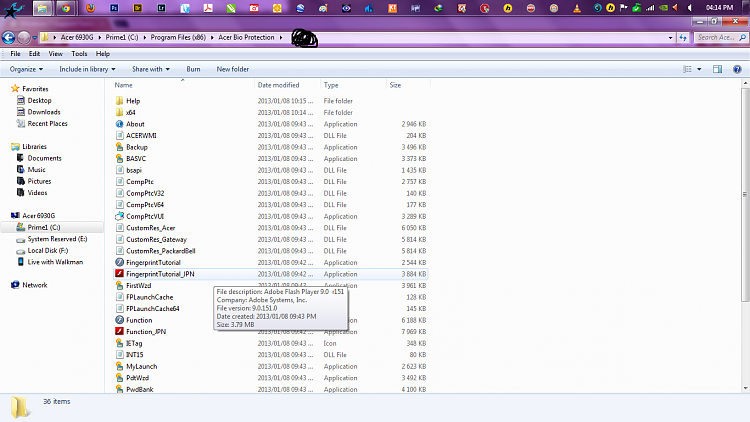
Task: Open the Help question mark icon
Action: pos(737,69)
